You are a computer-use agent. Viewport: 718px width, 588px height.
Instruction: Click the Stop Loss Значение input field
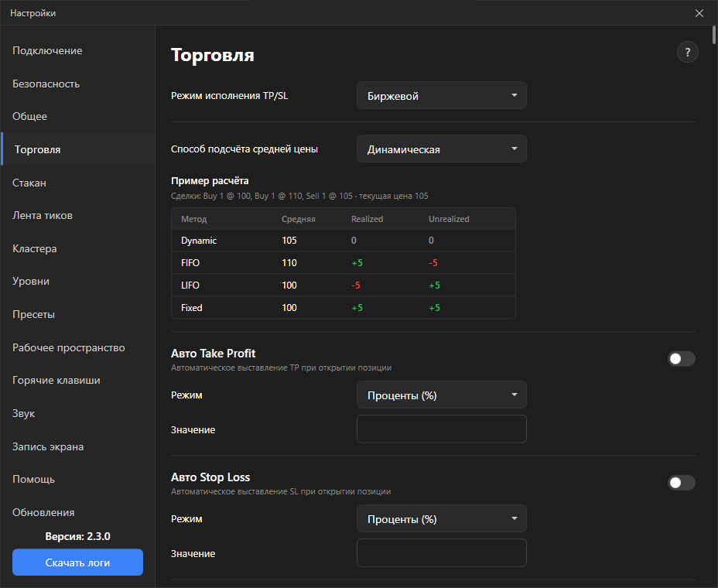[x=442, y=552]
